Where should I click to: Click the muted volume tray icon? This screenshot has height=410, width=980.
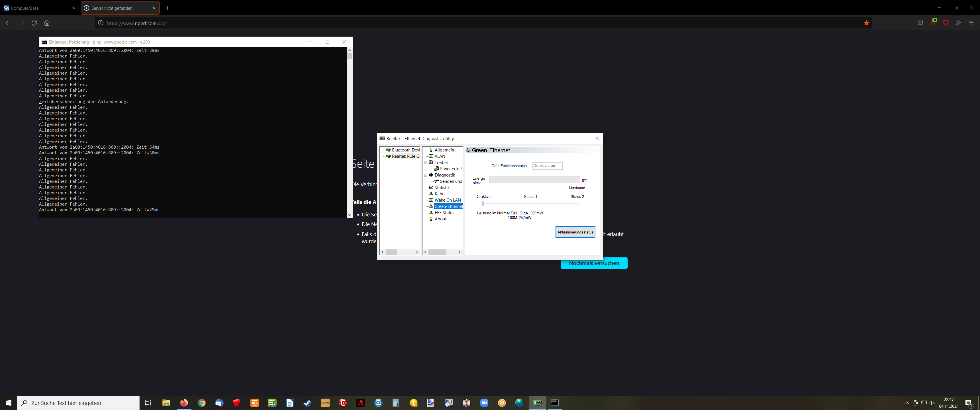coord(932,403)
